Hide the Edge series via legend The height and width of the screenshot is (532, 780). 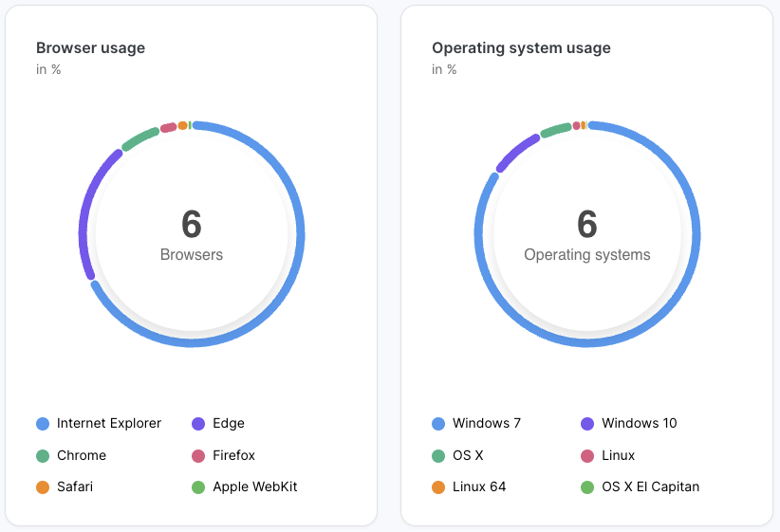229,424
